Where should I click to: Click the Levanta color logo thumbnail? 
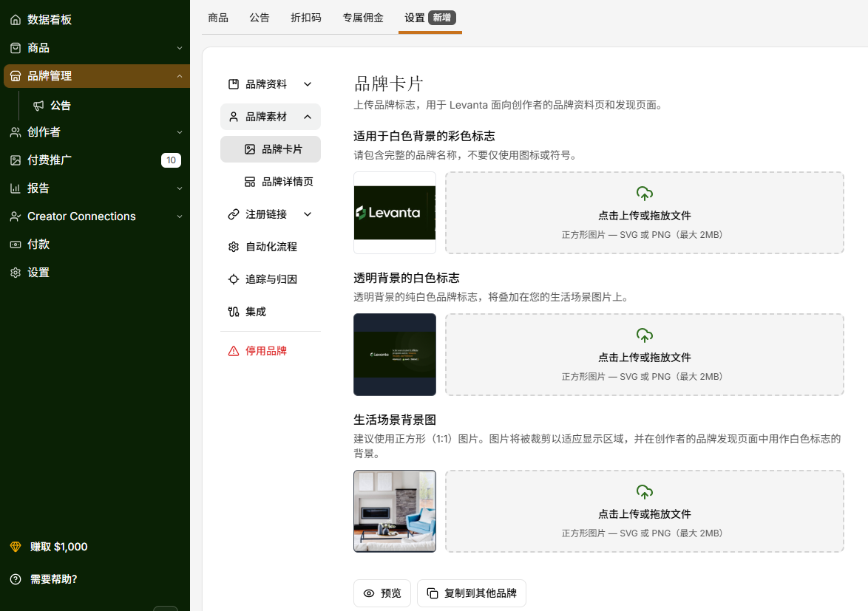point(395,213)
